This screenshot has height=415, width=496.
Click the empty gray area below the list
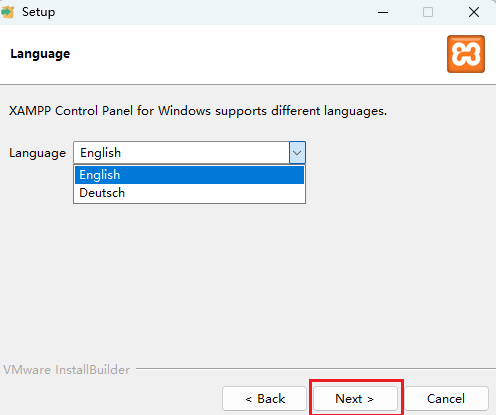[248, 280]
